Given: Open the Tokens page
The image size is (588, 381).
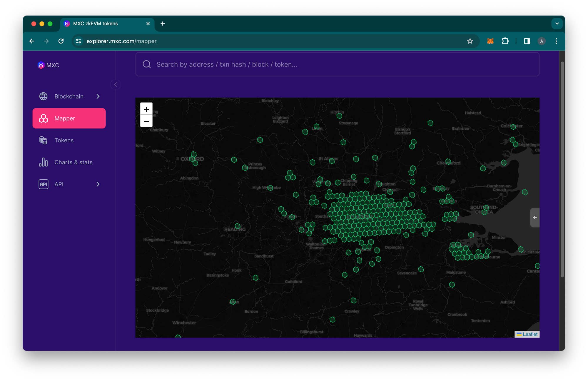Looking at the screenshot, I should [64, 141].
